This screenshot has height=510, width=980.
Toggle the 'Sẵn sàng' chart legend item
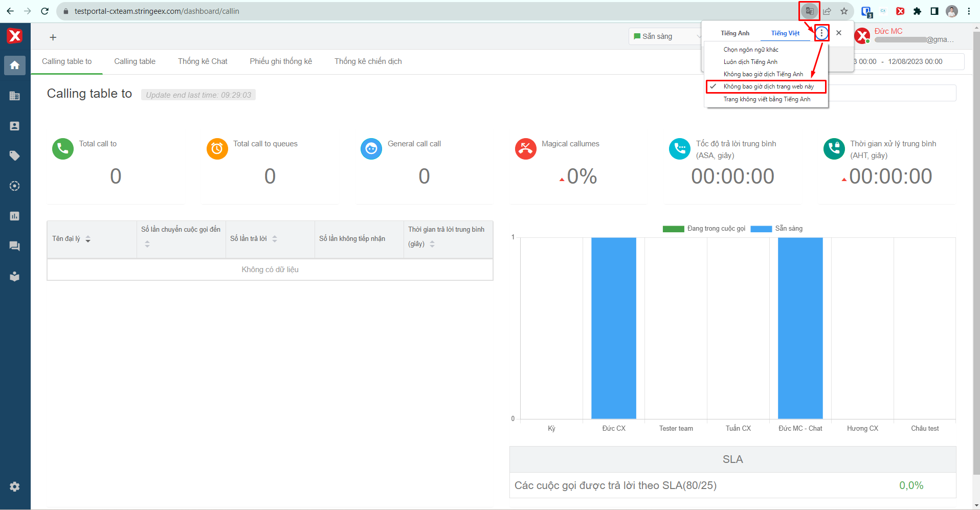[777, 229]
